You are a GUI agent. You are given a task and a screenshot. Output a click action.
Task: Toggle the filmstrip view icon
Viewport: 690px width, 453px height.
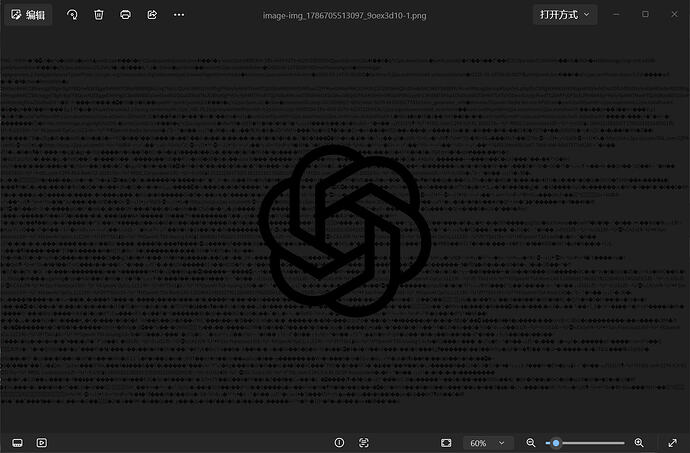[x=18, y=443]
